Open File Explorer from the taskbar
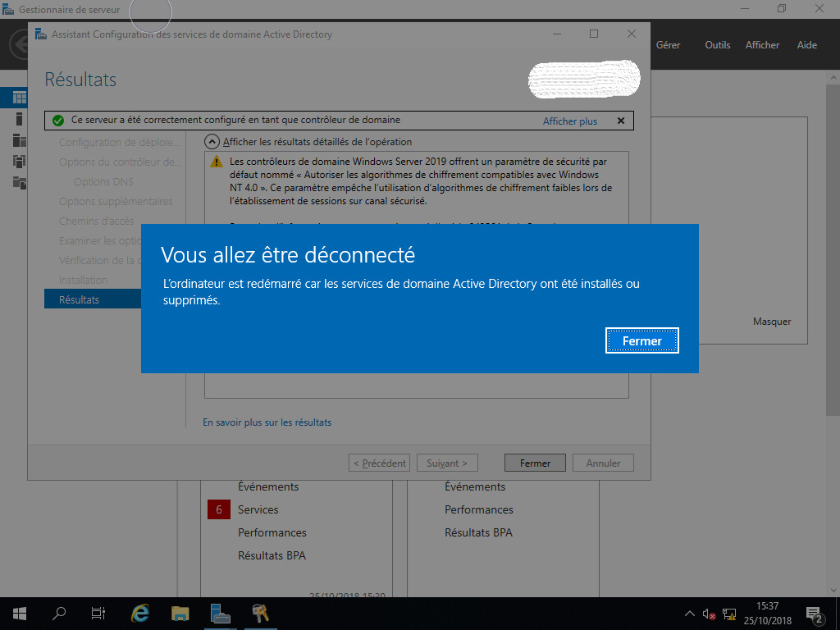This screenshot has height=630, width=840. click(x=180, y=613)
